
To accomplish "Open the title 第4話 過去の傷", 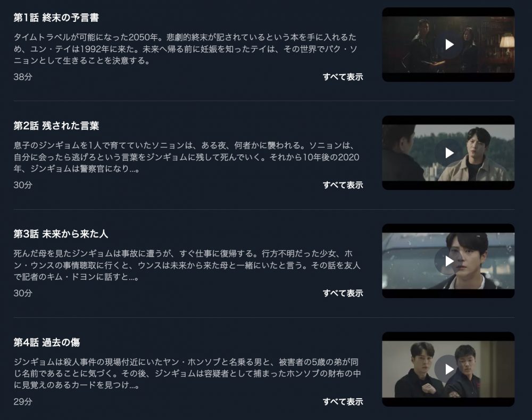I will [x=46, y=342].
